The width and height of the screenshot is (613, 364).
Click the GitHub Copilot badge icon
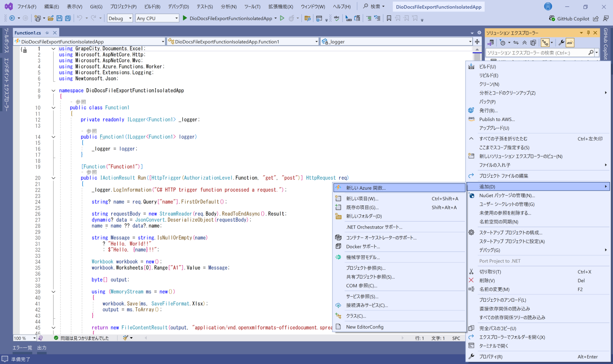point(552,18)
